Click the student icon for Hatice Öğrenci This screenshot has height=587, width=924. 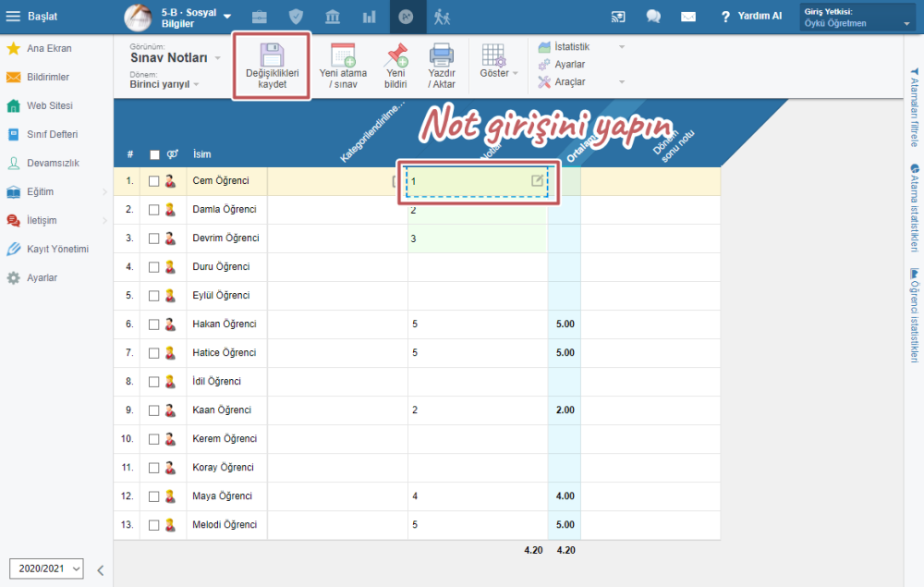tap(170, 352)
